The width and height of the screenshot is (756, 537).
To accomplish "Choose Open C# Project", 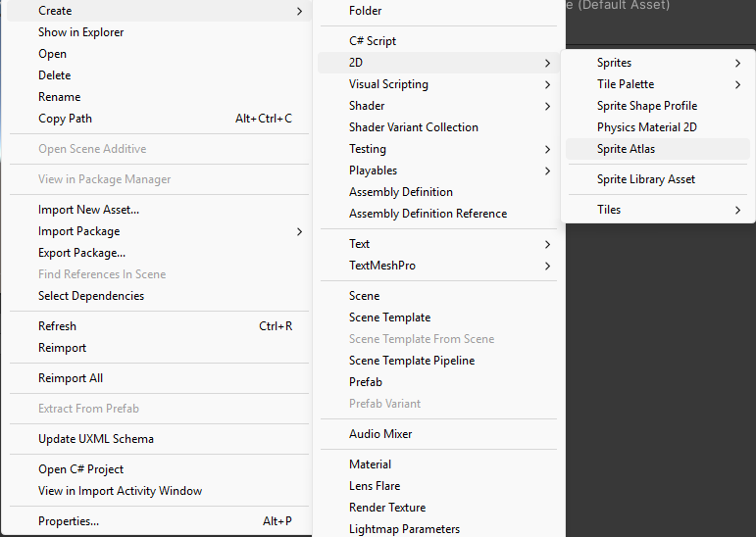I will tap(159, 469).
